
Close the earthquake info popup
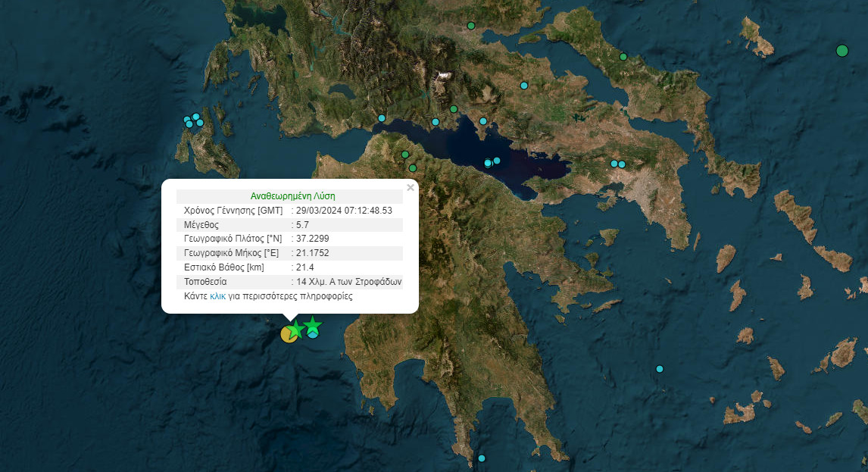click(411, 187)
